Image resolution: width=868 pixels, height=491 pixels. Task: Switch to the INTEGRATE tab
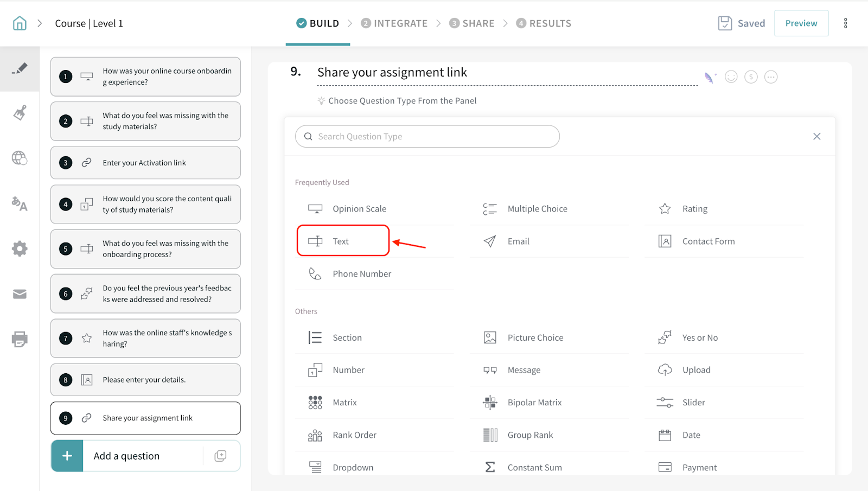pyautogui.click(x=394, y=23)
